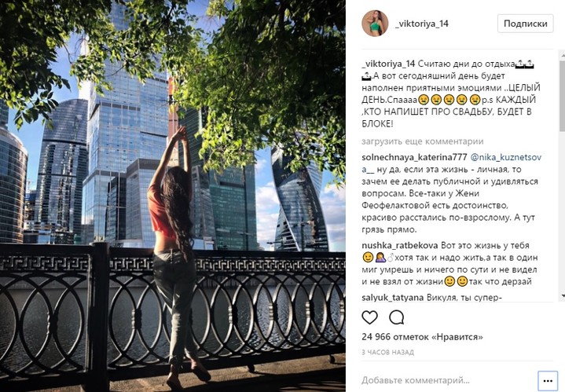This screenshot has height=392, width=565.
Task: Click the comments scrollbar down arrow
Action: (x=562, y=296)
